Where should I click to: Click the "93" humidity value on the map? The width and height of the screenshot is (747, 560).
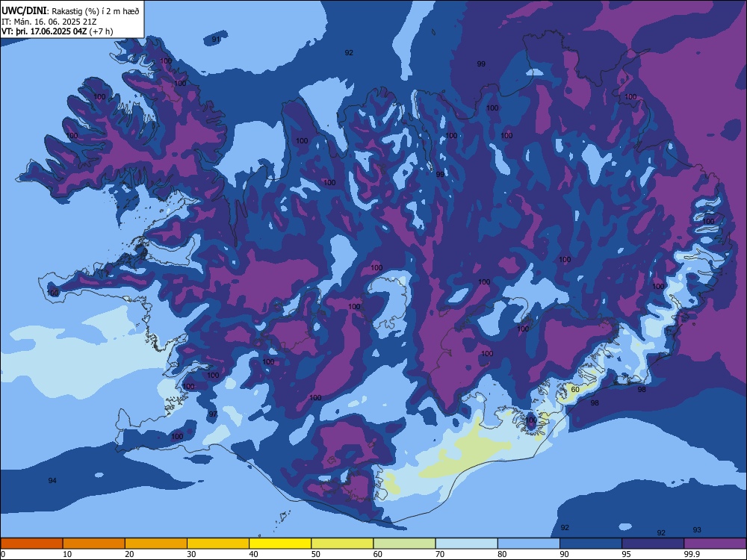click(x=697, y=529)
